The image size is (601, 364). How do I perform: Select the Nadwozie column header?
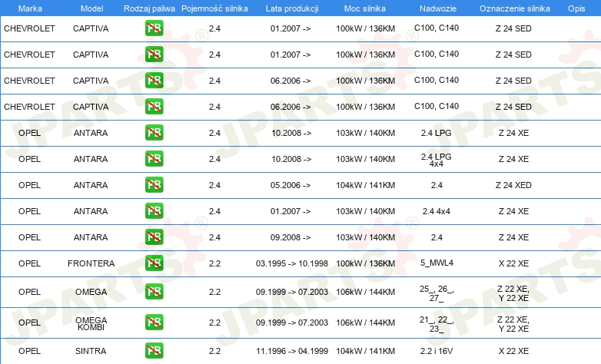[438, 8]
